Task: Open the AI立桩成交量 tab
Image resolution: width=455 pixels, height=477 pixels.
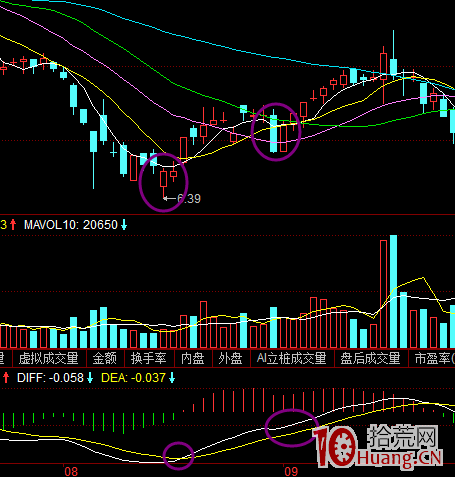Action: click(292, 358)
